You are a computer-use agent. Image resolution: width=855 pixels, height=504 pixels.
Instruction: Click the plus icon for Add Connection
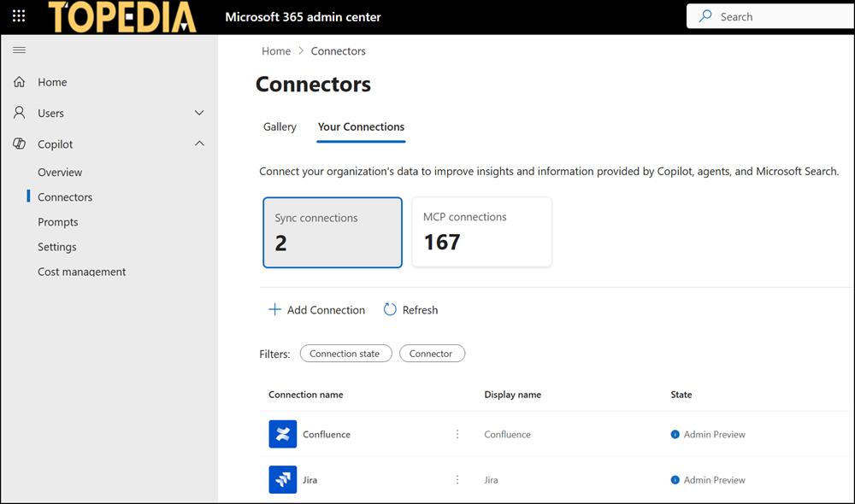(x=274, y=309)
